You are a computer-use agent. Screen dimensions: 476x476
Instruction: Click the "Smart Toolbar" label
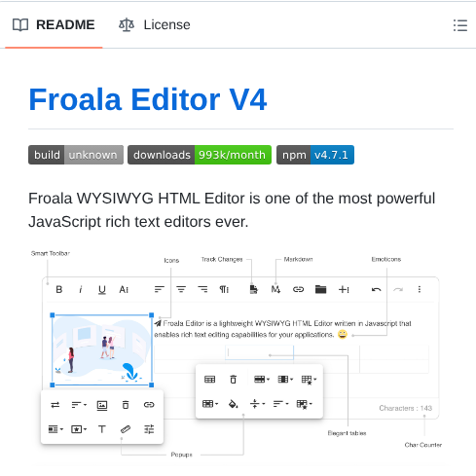(51, 253)
